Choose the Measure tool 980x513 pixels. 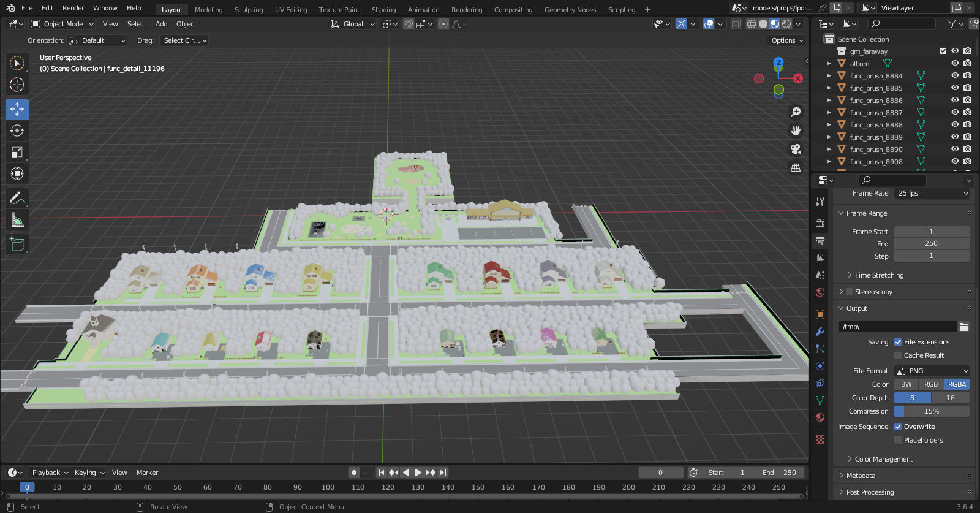coord(17,219)
